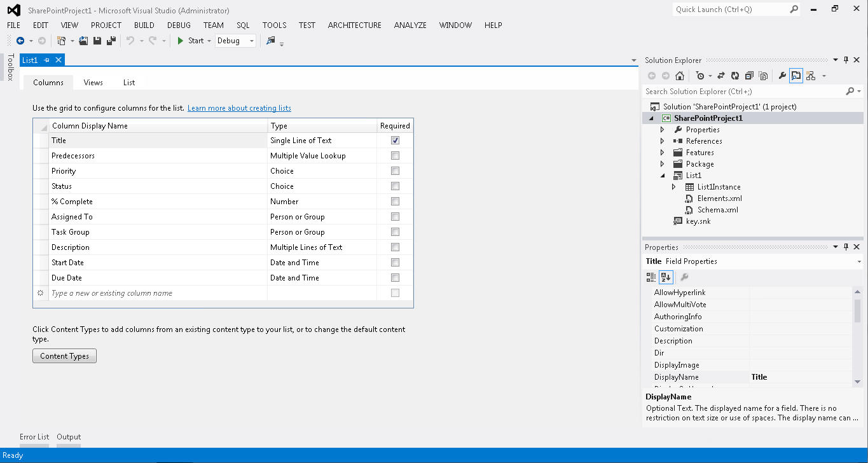Screen dimensions: 868x463
Task: Open Properties via the wrench icon
Action: [782, 76]
